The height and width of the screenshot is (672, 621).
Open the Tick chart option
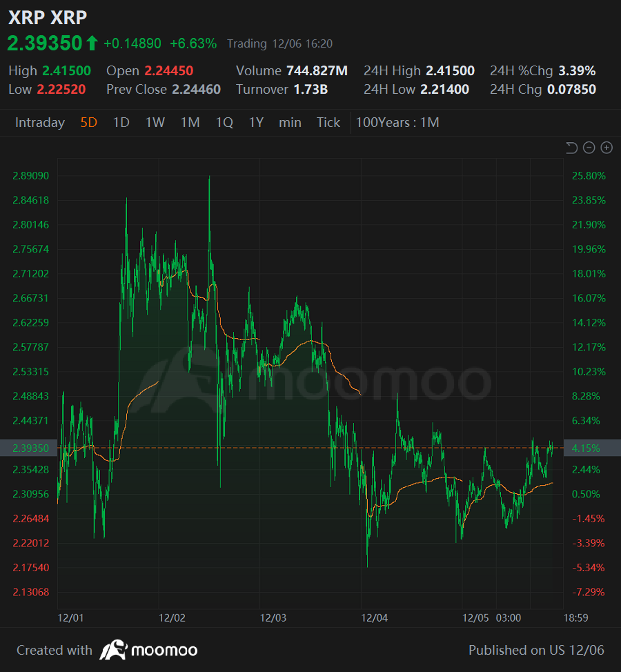328,123
